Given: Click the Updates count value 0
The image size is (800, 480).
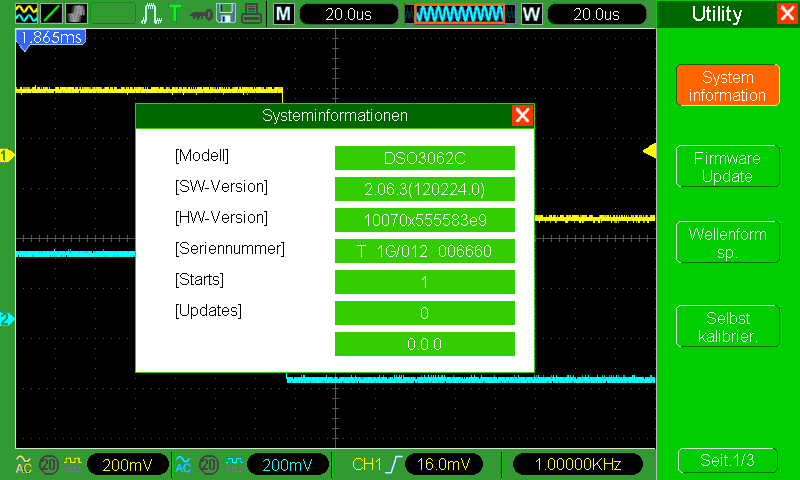Looking at the screenshot, I should point(424,313).
